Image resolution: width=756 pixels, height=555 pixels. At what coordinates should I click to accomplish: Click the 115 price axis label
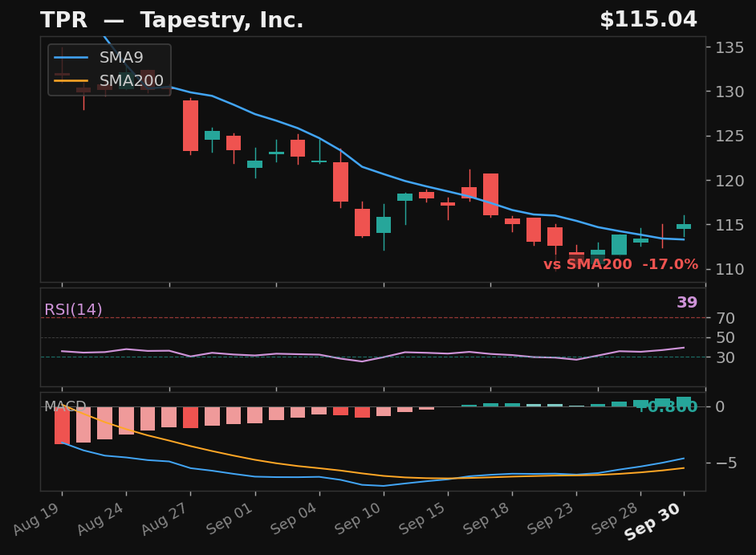pyautogui.click(x=730, y=225)
